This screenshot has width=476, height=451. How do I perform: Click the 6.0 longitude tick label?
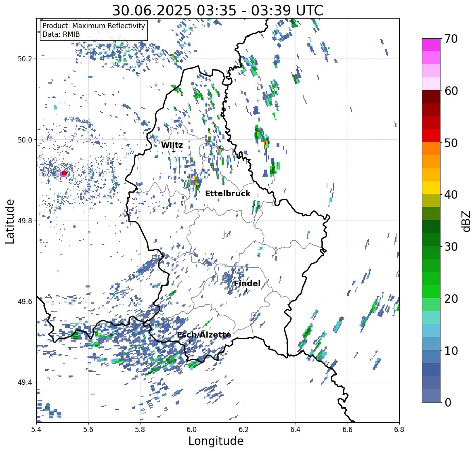(x=192, y=429)
